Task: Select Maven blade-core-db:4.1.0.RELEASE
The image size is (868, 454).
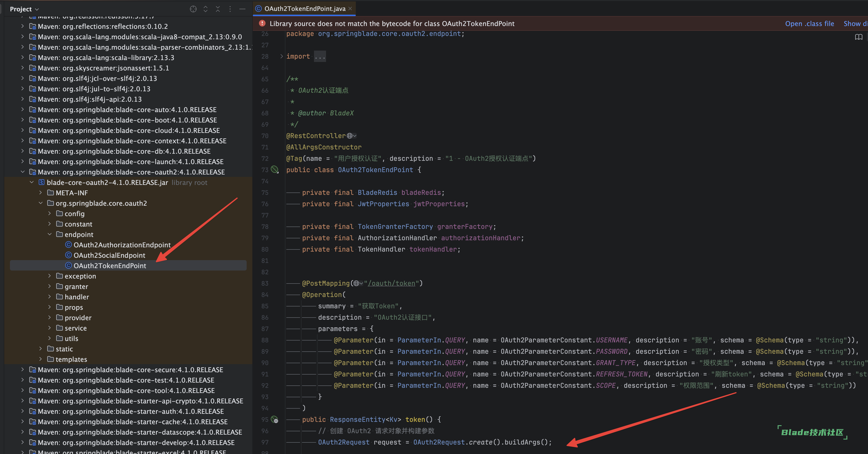Action: click(x=124, y=151)
